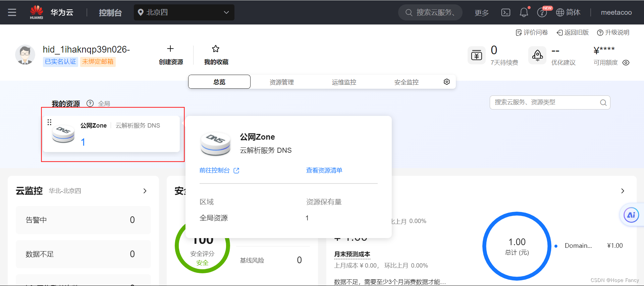The image size is (644, 286).
Task: Click the plus icon to 创建资源
Action: tap(170, 49)
